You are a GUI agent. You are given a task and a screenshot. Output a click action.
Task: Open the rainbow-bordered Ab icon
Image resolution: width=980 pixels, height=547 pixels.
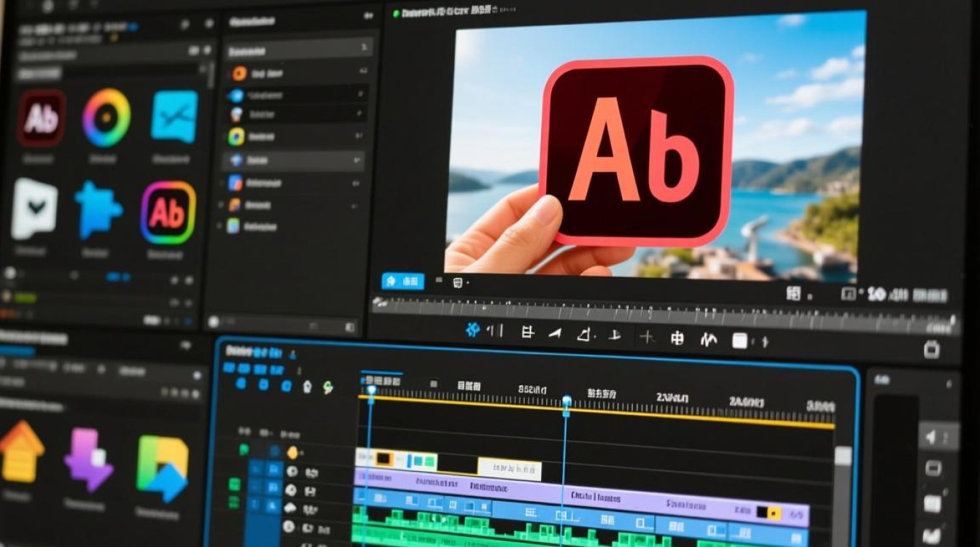[168, 212]
